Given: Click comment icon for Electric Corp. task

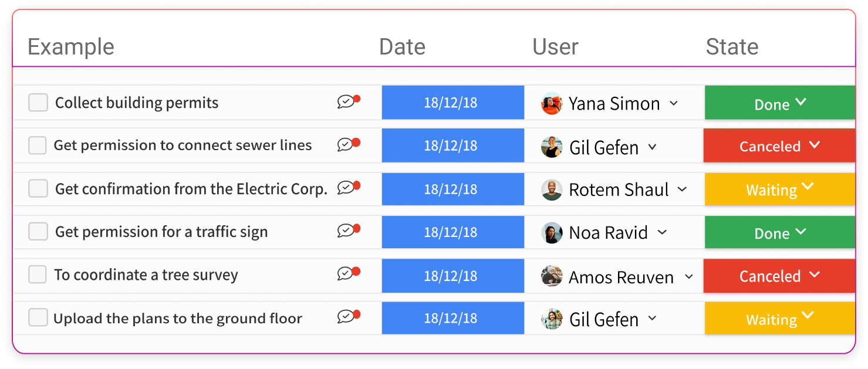Looking at the screenshot, I should [x=348, y=188].
